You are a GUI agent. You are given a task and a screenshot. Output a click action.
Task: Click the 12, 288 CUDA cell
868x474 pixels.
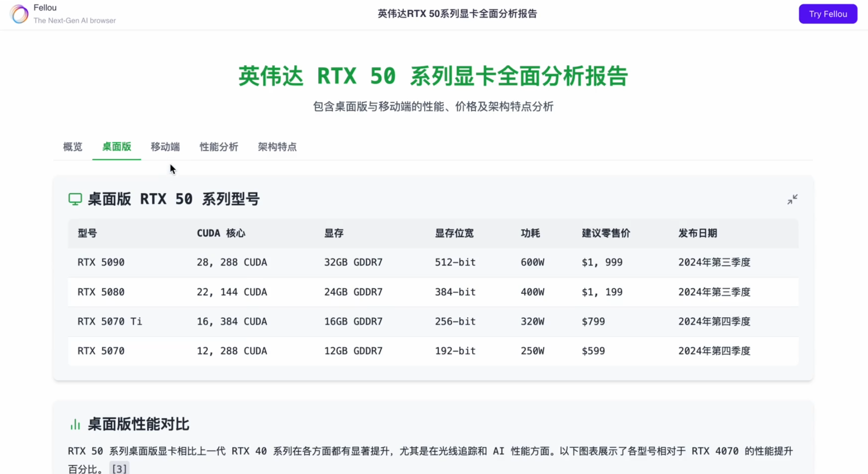(x=232, y=351)
